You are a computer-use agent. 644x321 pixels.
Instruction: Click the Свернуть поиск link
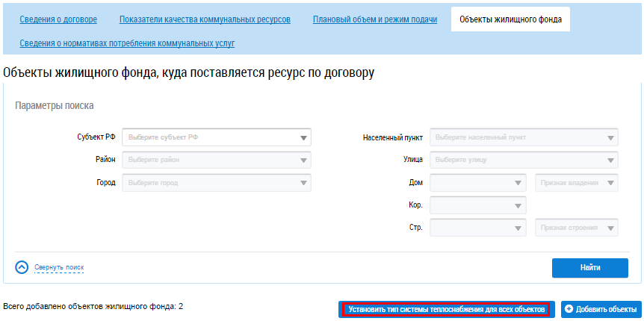pyautogui.click(x=59, y=267)
